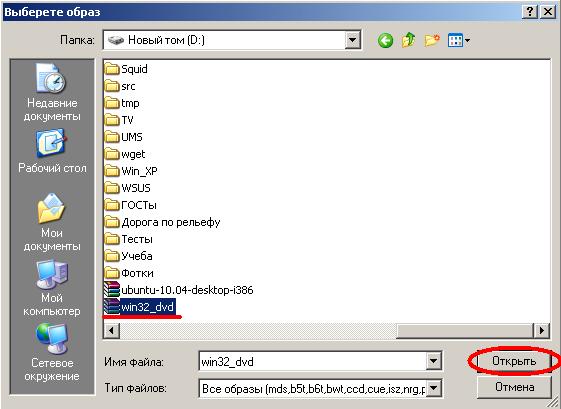Click the Открыть button
Viewport: 561px width, 409px height.
pos(514,361)
